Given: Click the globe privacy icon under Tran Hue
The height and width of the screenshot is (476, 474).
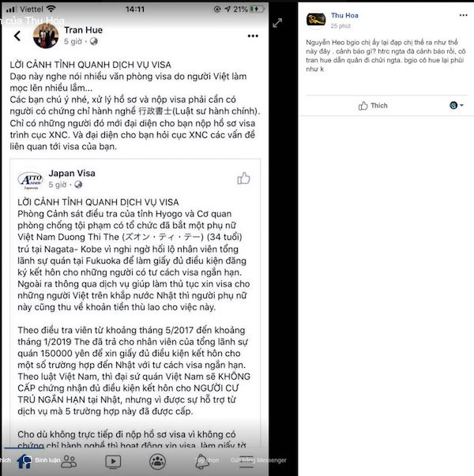Looking at the screenshot, I should (93, 41).
